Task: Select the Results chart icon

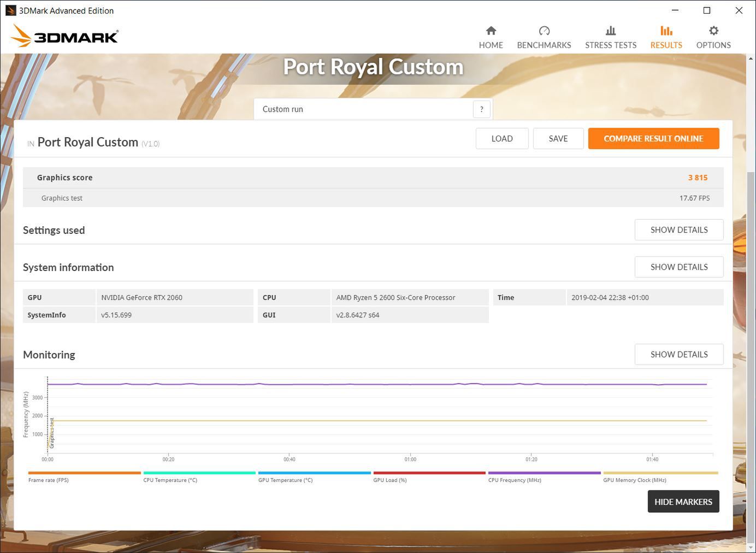Action: (666, 31)
